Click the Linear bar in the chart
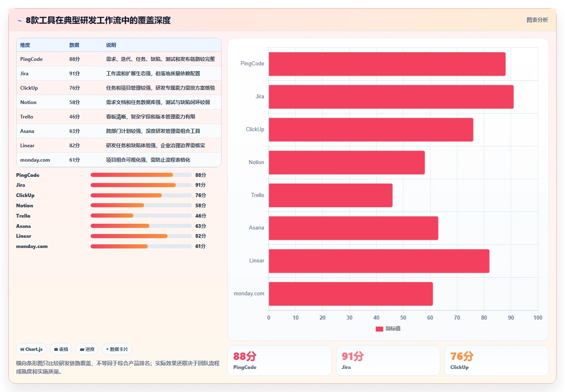565x392 pixels. (379, 261)
